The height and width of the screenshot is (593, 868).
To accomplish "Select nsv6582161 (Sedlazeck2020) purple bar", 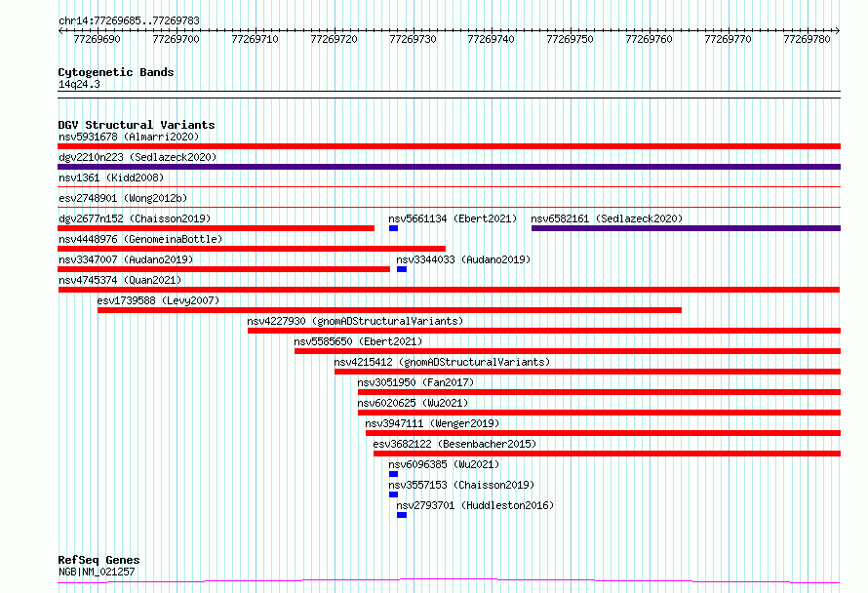I will pyautogui.click(x=686, y=228).
